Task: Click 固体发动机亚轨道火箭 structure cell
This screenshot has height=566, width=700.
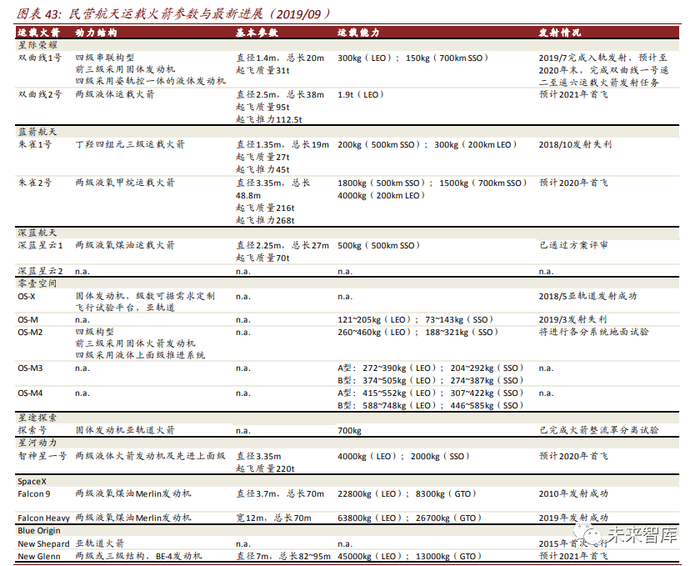Action: (125, 430)
